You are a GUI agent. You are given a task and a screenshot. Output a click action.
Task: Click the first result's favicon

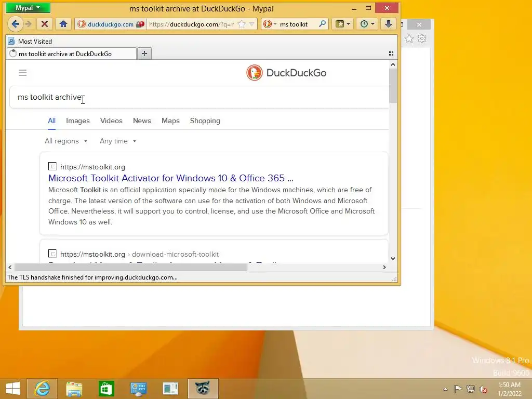pyautogui.click(x=52, y=166)
